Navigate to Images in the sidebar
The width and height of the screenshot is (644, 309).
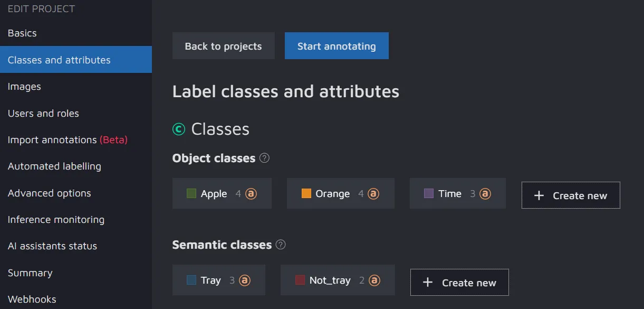click(24, 86)
